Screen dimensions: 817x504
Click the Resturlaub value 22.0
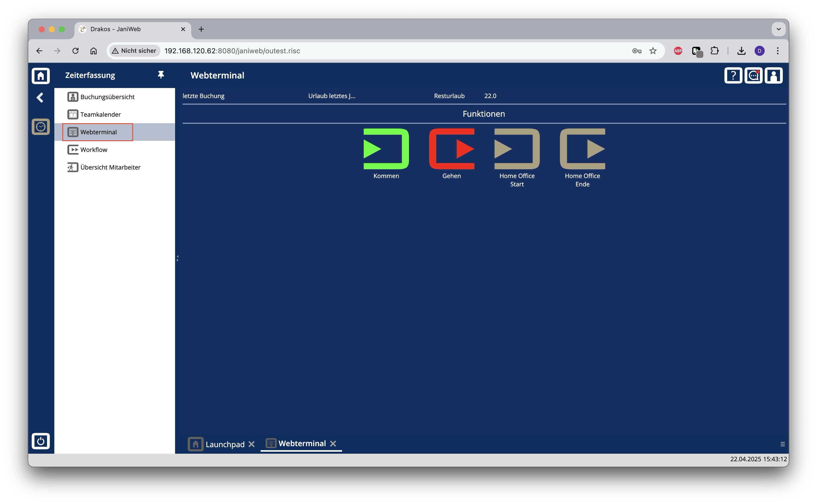tap(490, 96)
